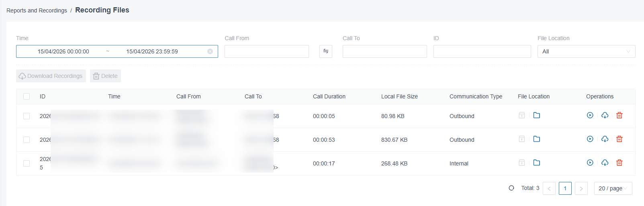The height and width of the screenshot is (206, 644).
Task: Expand the 20 / page selector
Action: click(613, 188)
